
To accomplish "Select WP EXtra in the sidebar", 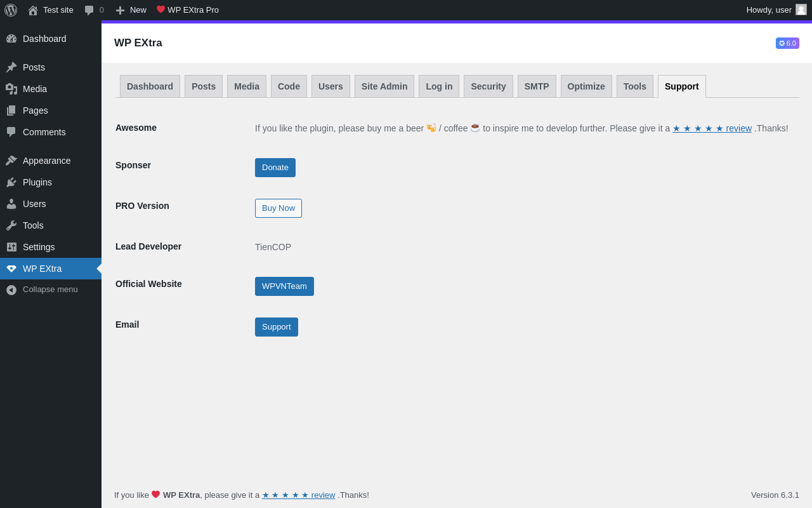I will click(51, 269).
